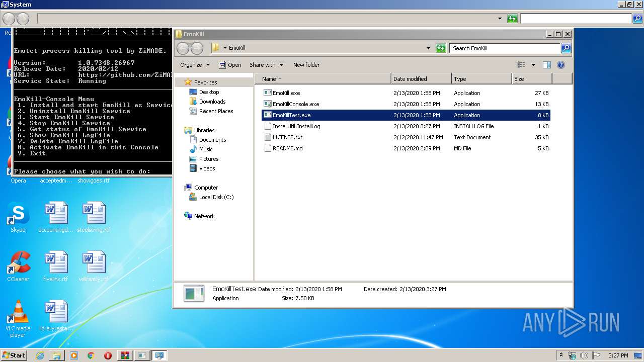Screen dimensions: 644x362
Task: Click the System window search button
Action: [x=637, y=19]
